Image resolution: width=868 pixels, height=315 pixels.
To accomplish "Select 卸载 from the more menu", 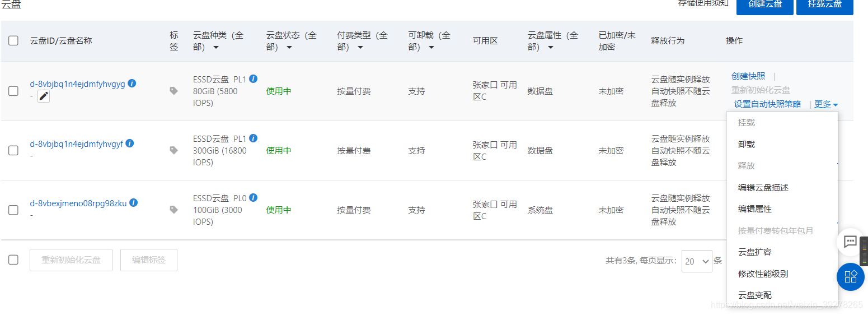I will [747, 144].
